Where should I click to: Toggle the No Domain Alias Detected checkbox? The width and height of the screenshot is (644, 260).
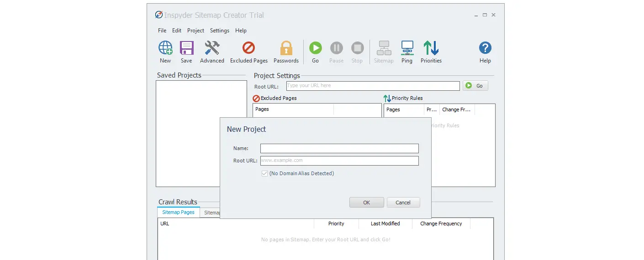(x=264, y=173)
